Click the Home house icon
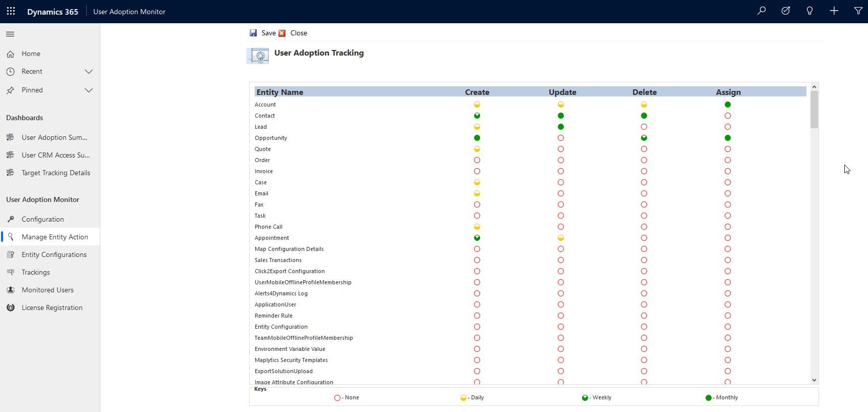 click(10, 54)
